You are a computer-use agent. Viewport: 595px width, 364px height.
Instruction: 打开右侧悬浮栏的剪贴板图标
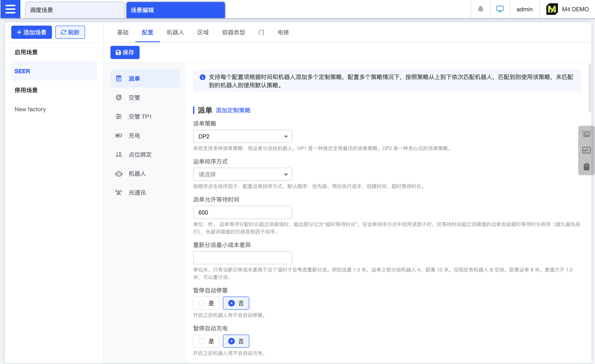tap(586, 167)
